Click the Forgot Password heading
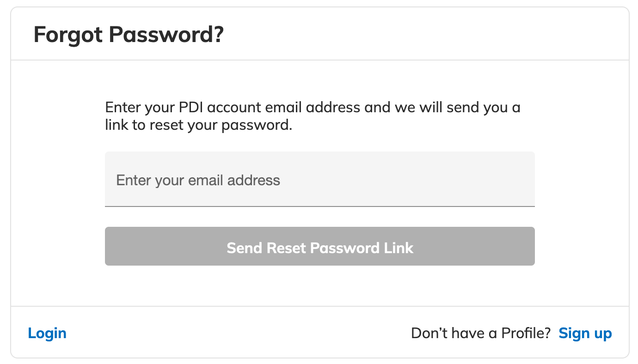 128,35
